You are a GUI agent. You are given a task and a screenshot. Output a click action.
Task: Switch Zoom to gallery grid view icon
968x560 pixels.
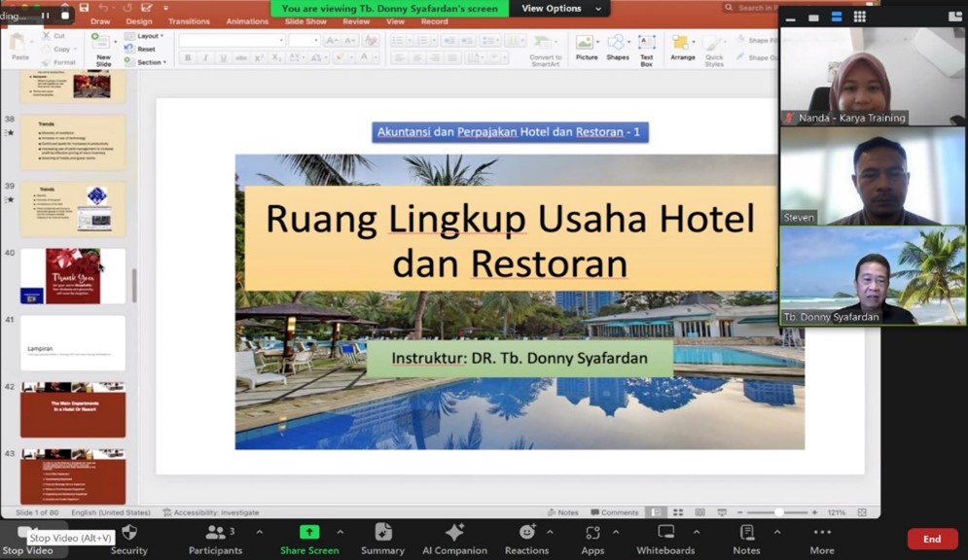(x=859, y=17)
